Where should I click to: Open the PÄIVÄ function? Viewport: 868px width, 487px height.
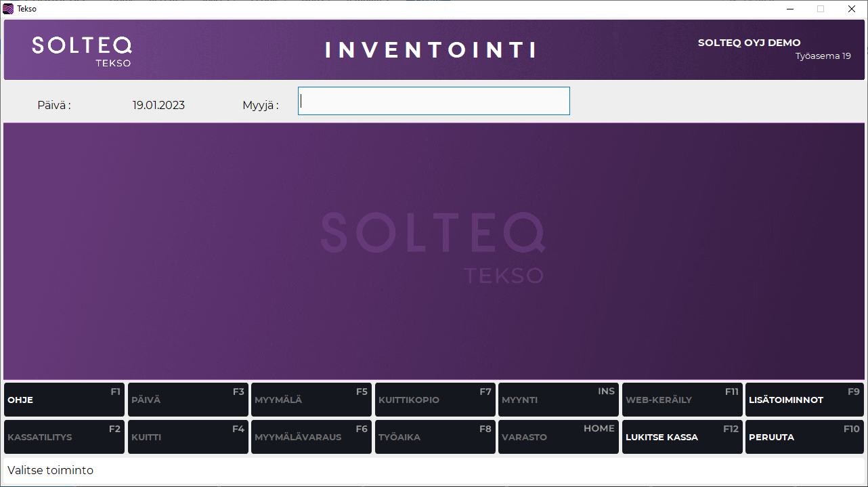coord(188,400)
